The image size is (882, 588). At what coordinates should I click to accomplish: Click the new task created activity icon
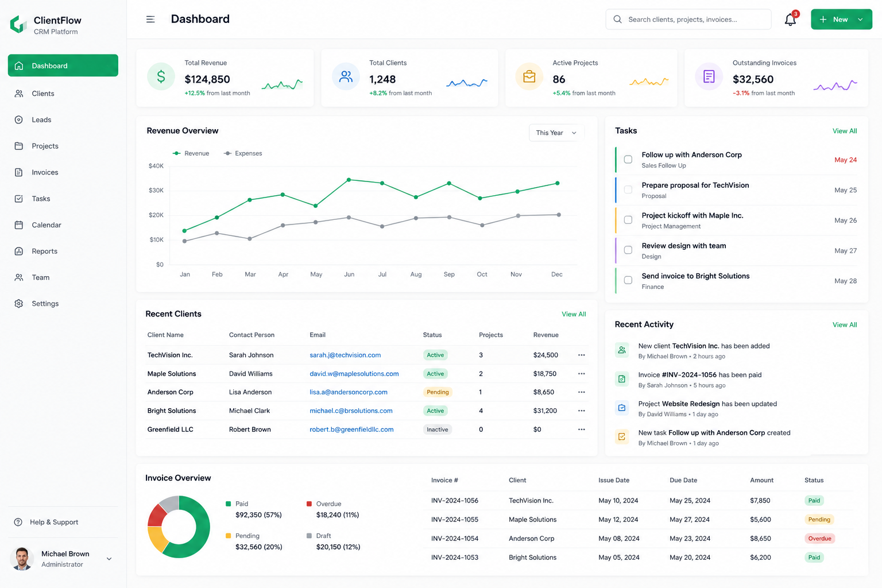pyautogui.click(x=622, y=436)
